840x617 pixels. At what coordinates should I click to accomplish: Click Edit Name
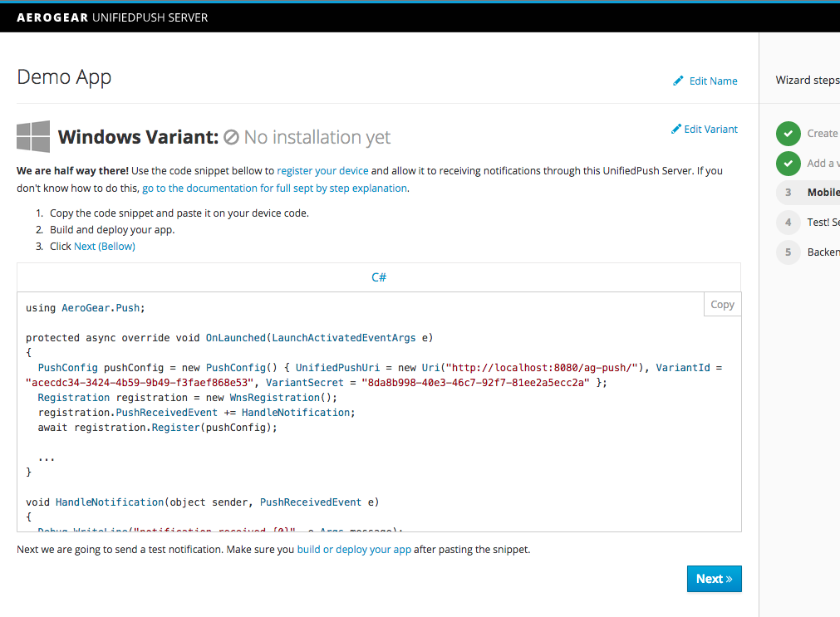(x=712, y=81)
